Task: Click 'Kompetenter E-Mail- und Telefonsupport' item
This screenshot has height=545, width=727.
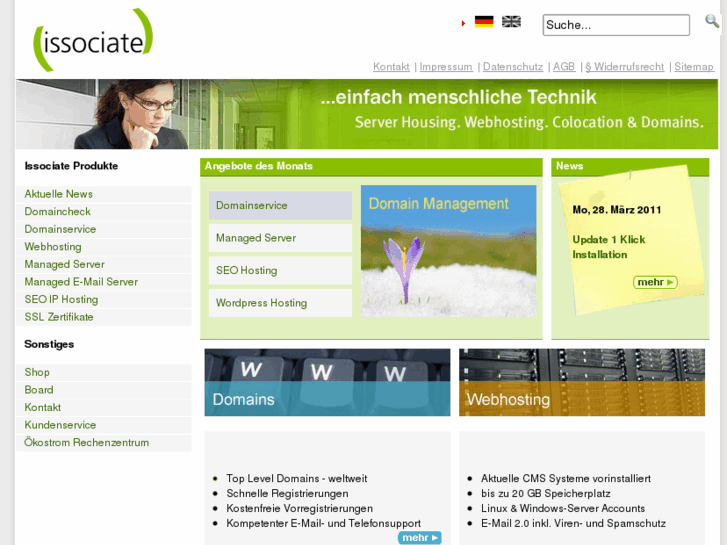Action: point(324,523)
